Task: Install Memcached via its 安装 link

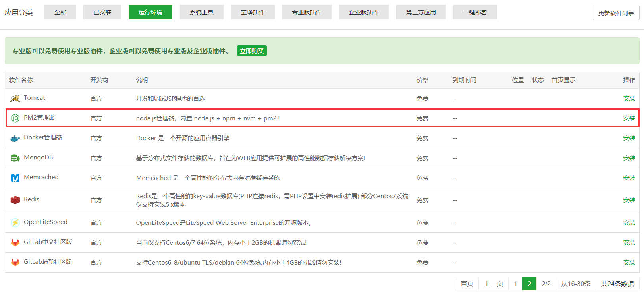Action: click(629, 178)
